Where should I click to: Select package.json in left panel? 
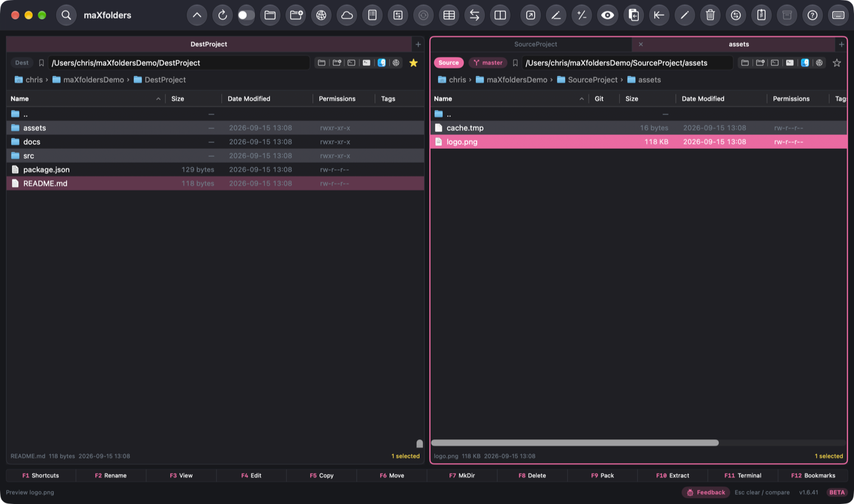[215, 169]
